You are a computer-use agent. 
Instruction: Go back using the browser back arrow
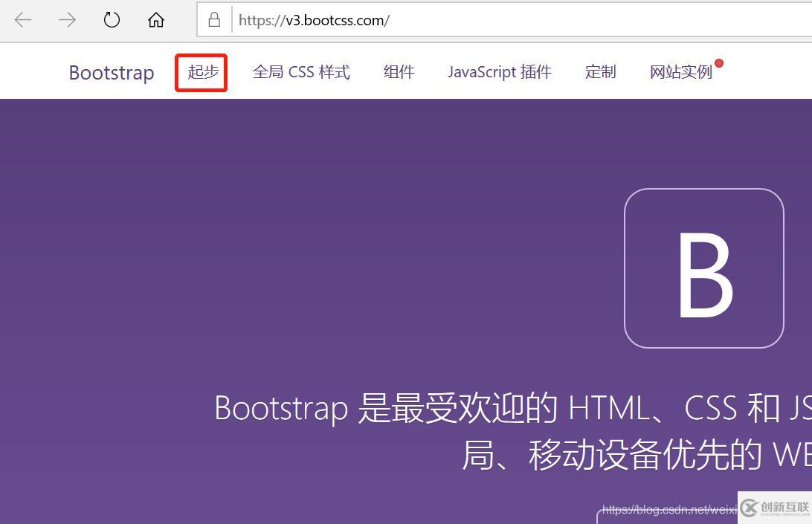23,20
